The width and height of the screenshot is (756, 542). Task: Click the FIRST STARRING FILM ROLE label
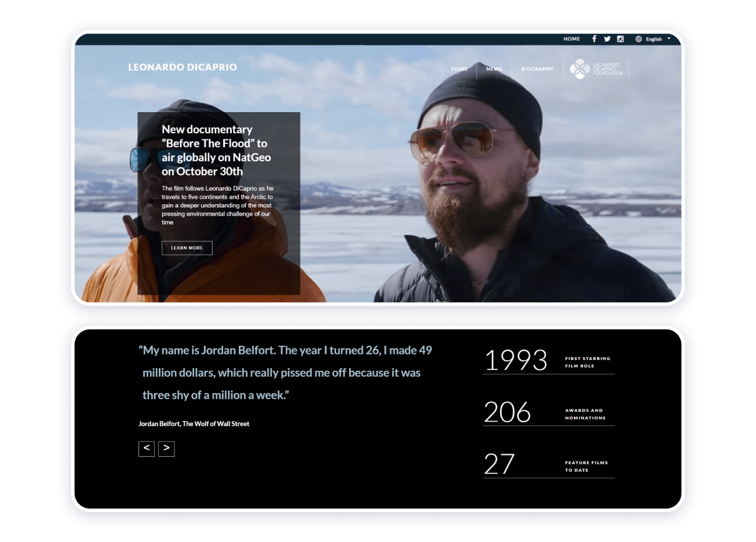point(588,362)
